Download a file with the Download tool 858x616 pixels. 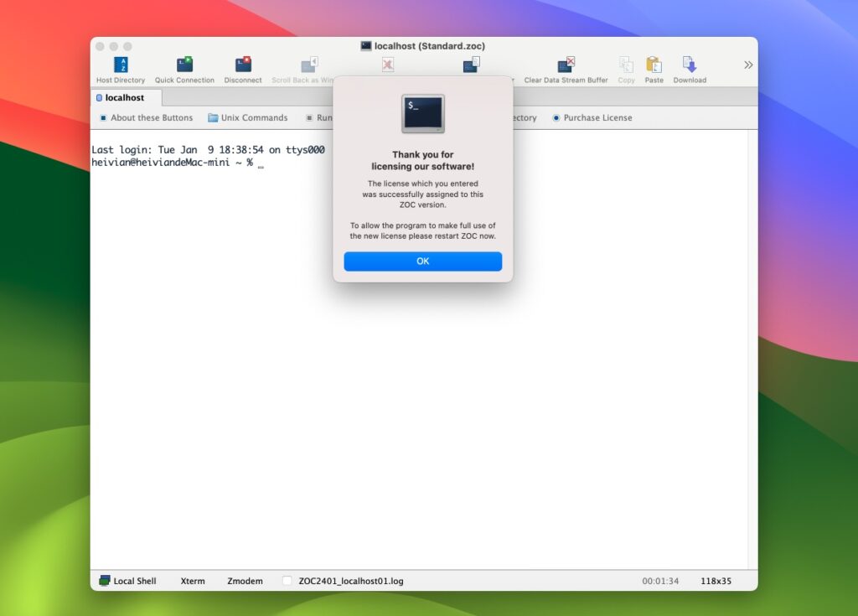tap(689, 67)
